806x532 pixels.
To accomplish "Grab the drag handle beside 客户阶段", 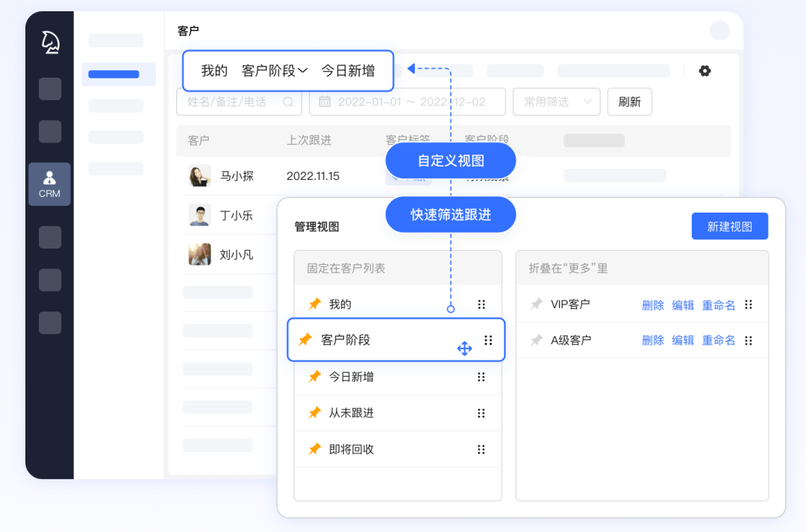I will tap(489, 339).
